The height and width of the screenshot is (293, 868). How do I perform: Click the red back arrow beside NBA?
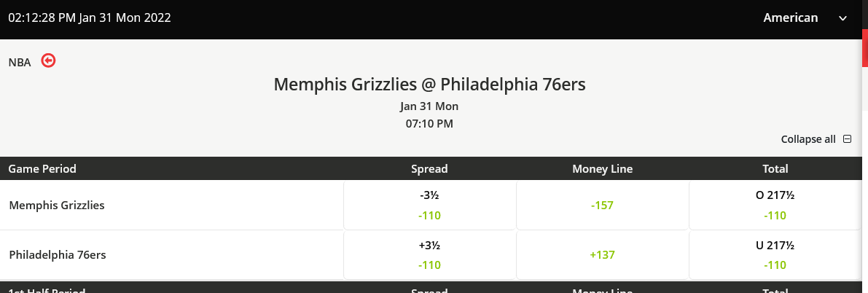pyautogui.click(x=49, y=60)
